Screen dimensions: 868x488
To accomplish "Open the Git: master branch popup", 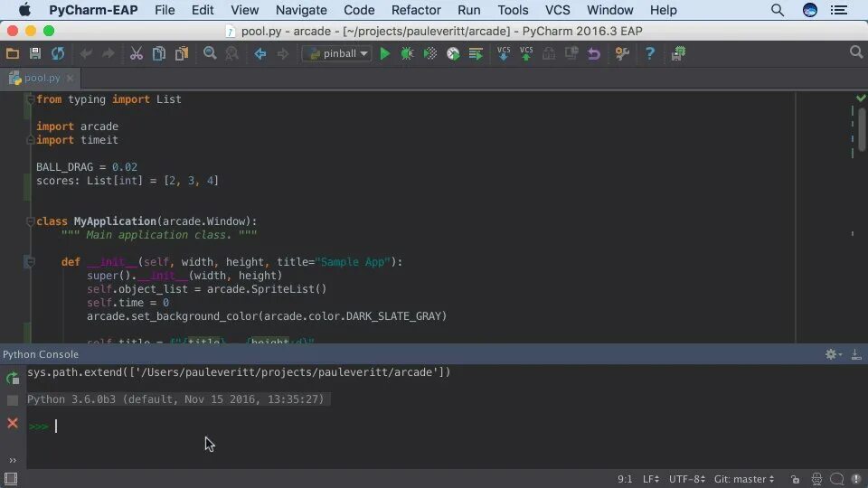I will click(x=744, y=479).
